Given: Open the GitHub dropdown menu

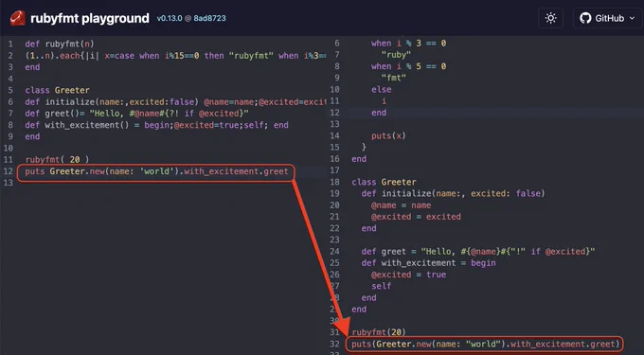Looking at the screenshot, I should click(x=607, y=18).
